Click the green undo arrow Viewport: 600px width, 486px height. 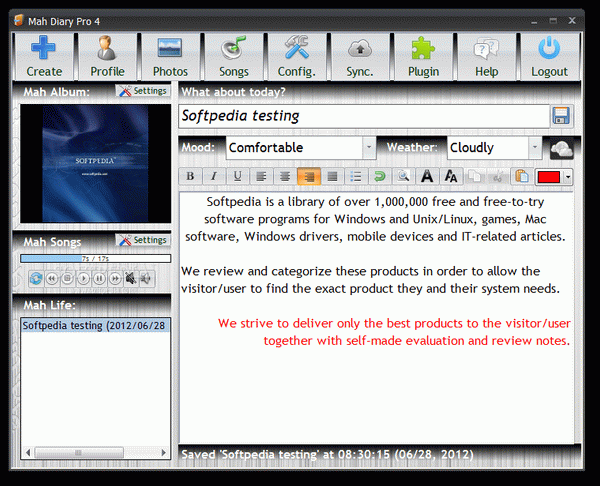(380, 176)
